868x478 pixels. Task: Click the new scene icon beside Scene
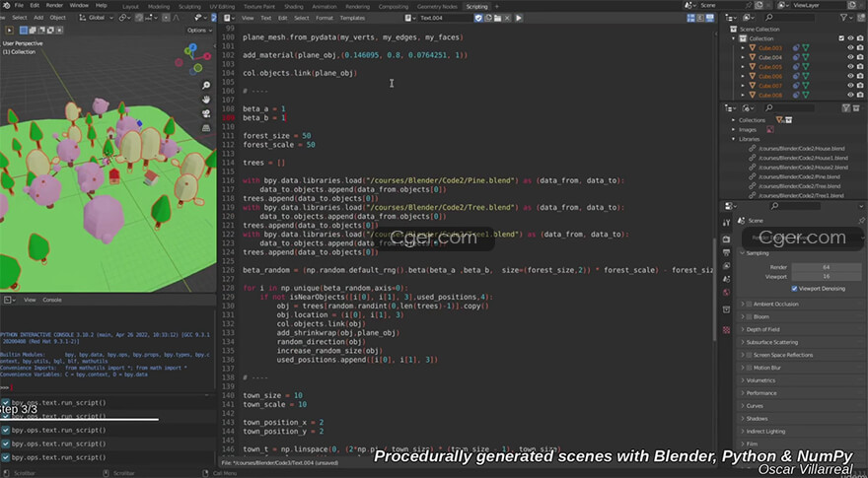[759, 5]
